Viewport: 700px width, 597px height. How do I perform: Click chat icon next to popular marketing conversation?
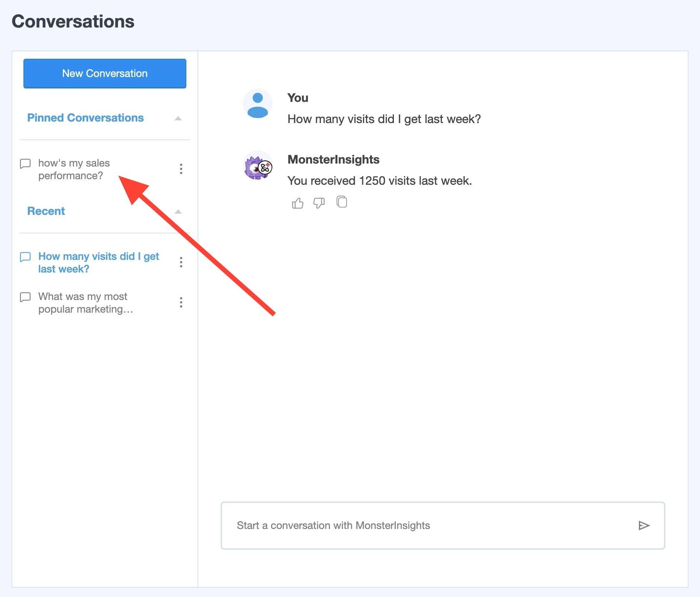tap(25, 297)
